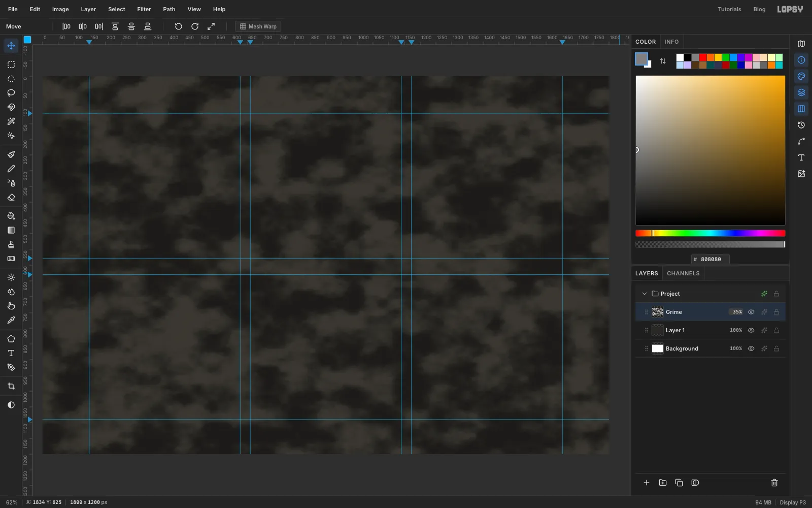Select the polygon Shape tool
The width and height of the screenshot is (812, 508).
11,339
